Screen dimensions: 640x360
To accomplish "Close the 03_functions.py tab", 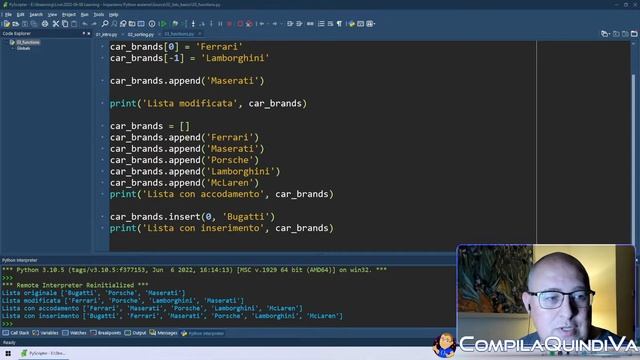I will coord(200,34).
